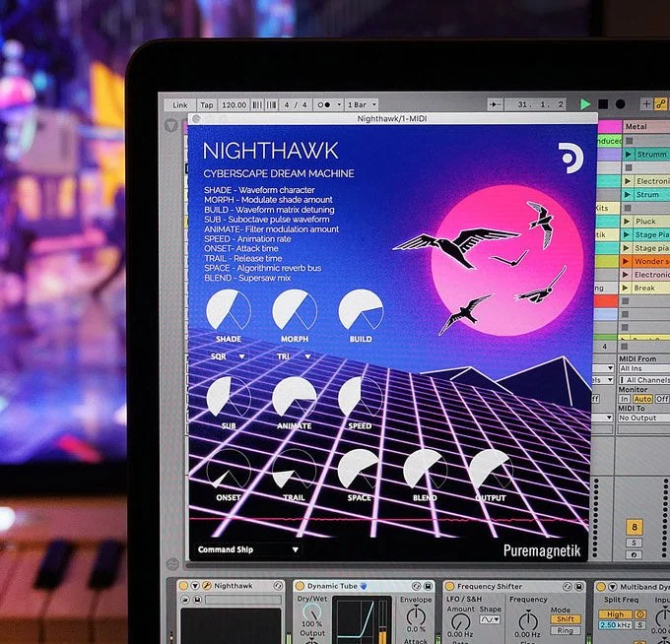Screen dimensions: 670x644
Task: Toggle the track 8 activator button
Action: click(x=635, y=527)
